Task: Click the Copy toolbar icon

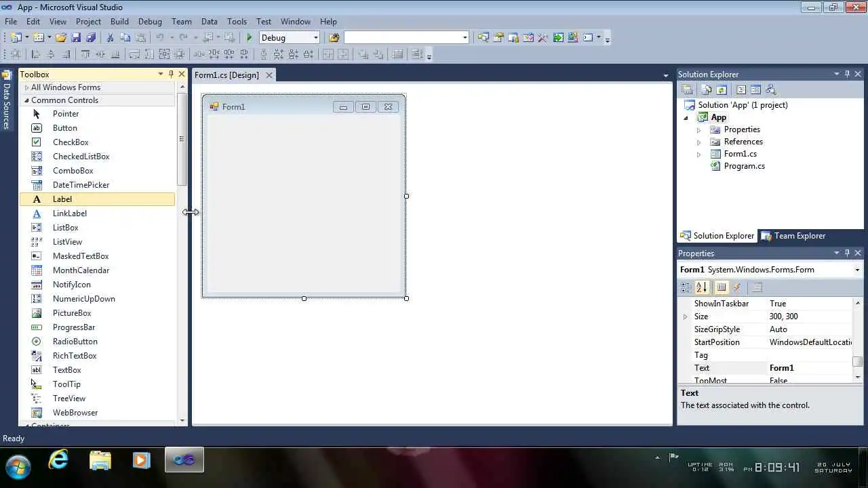Action: coord(125,37)
